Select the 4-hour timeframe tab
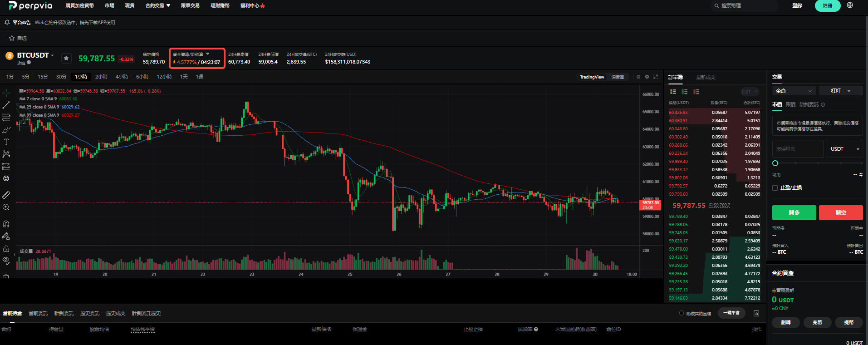This screenshot has width=868, height=345. (122, 77)
